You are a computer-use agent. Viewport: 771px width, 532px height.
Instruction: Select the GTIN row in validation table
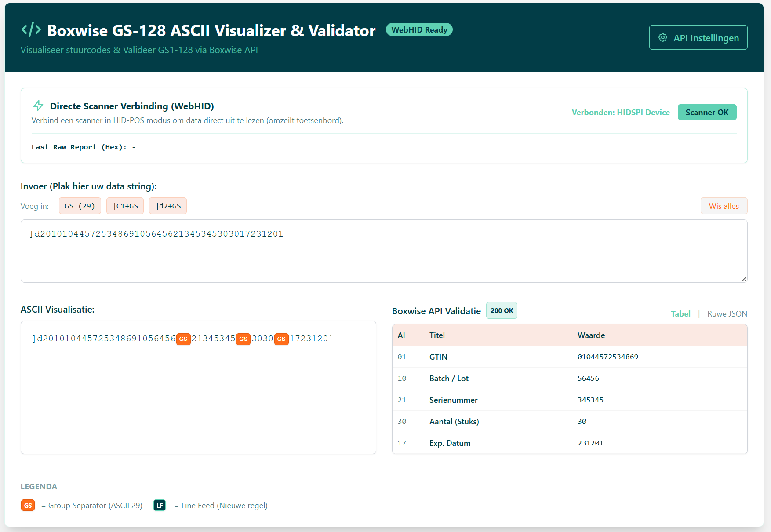point(569,357)
